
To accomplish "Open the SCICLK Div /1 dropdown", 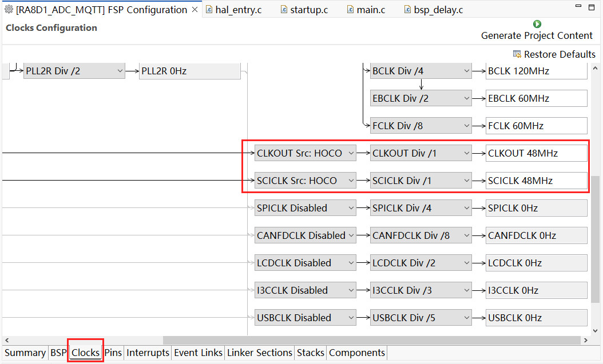I will pyautogui.click(x=420, y=181).
